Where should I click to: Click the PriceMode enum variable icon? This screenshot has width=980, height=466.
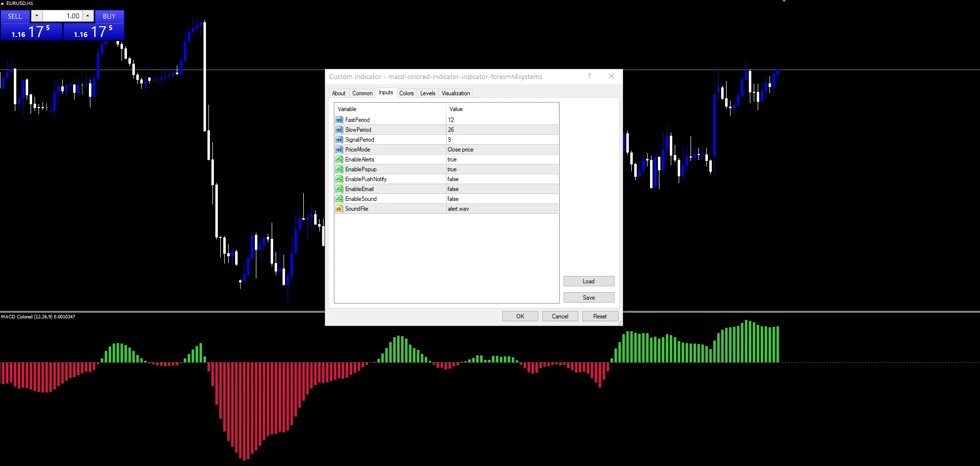(x=339, y=150)
